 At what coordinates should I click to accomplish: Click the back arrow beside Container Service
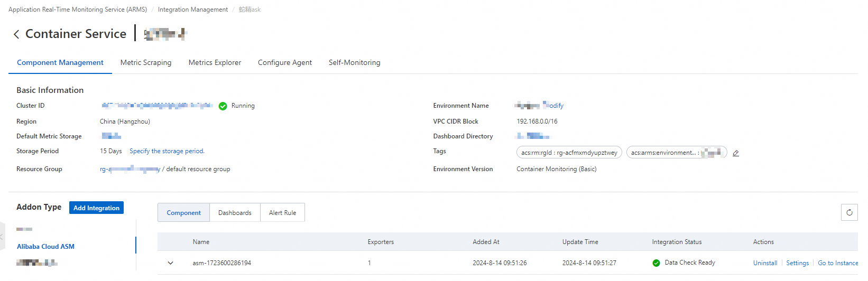click(x=16, y=34)
